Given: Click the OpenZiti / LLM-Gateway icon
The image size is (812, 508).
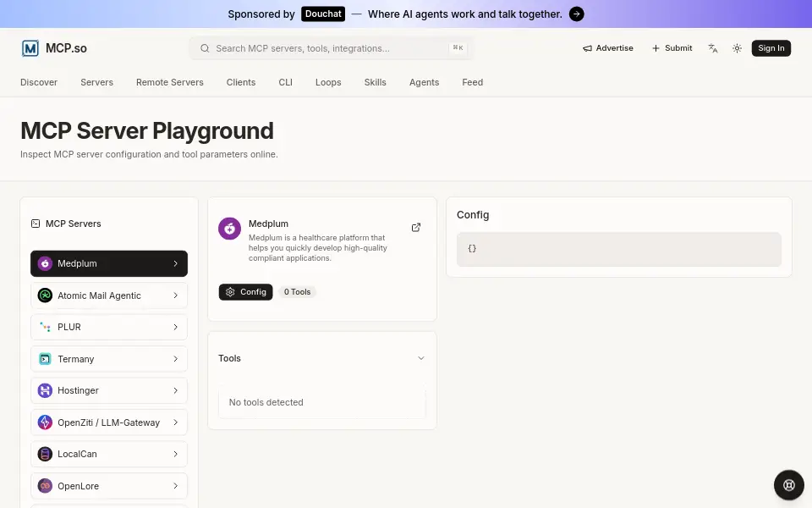Looking at the screenshot, I should (45, 422).
